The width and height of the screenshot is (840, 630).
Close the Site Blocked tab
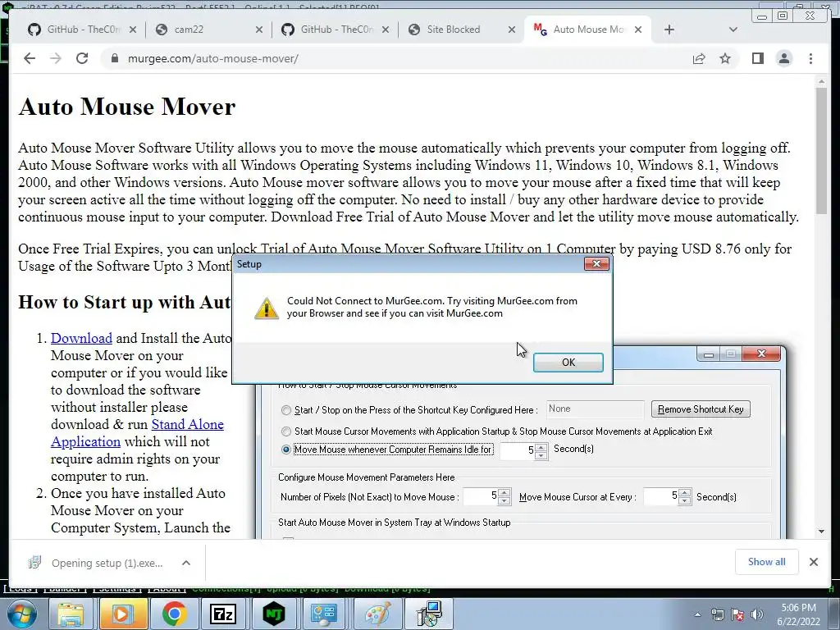coord(512,30)
